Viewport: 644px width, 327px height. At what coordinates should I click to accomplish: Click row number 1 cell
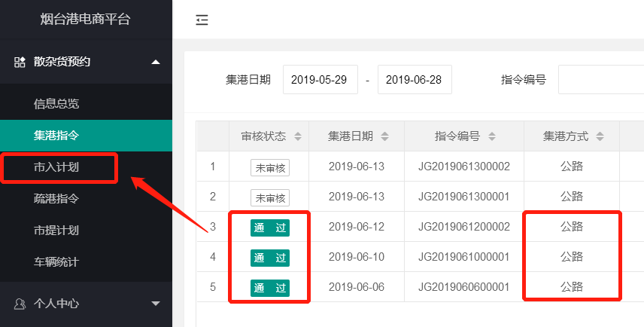point(213,167)
